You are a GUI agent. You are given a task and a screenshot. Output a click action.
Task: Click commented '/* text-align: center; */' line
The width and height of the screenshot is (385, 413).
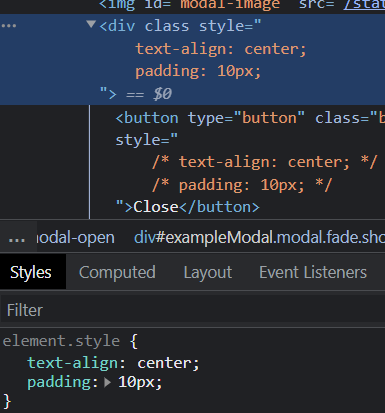(265, 162)
